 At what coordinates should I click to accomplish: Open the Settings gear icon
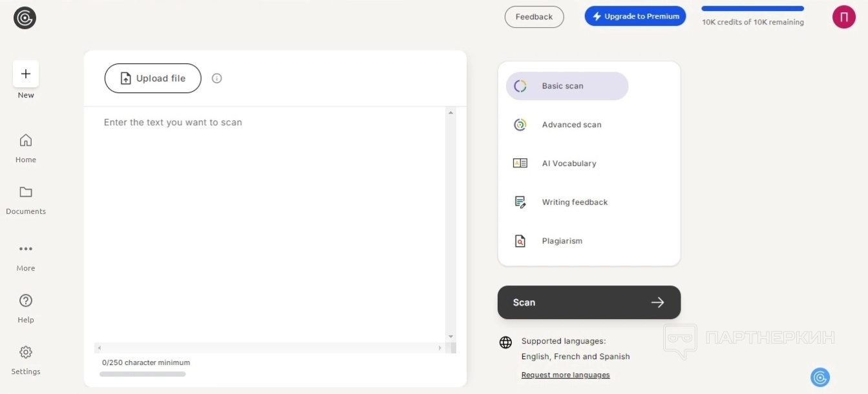tap(26, 352)
